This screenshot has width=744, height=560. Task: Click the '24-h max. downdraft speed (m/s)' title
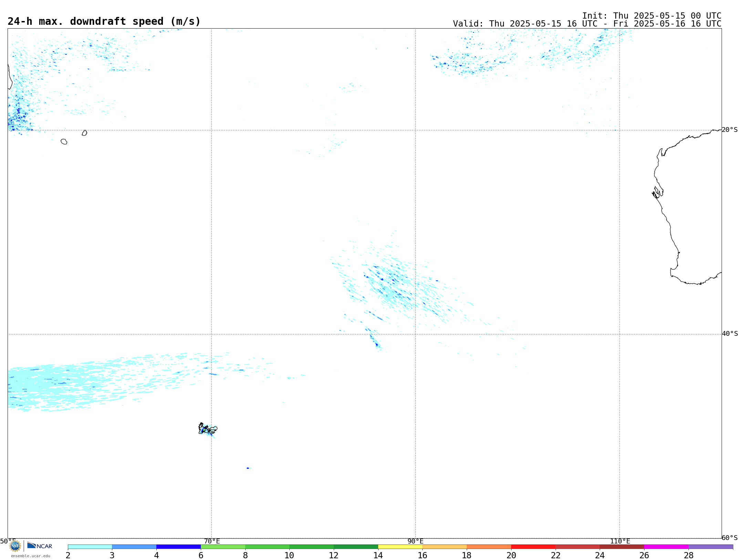pyautogui.click(x=104, y=21)
